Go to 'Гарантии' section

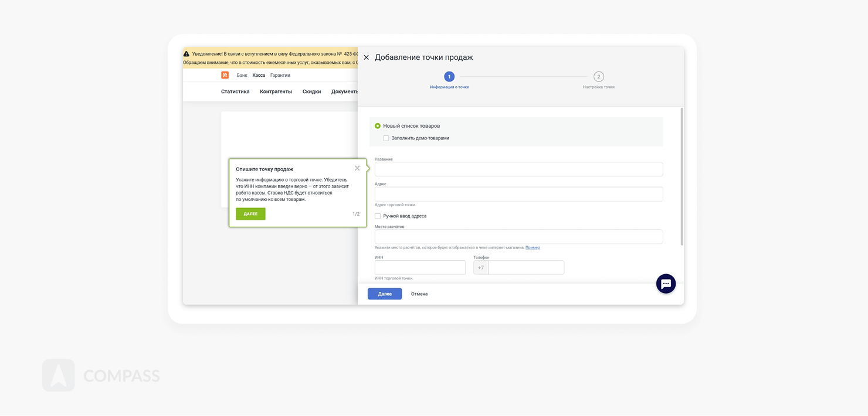(x=280, y=76)
